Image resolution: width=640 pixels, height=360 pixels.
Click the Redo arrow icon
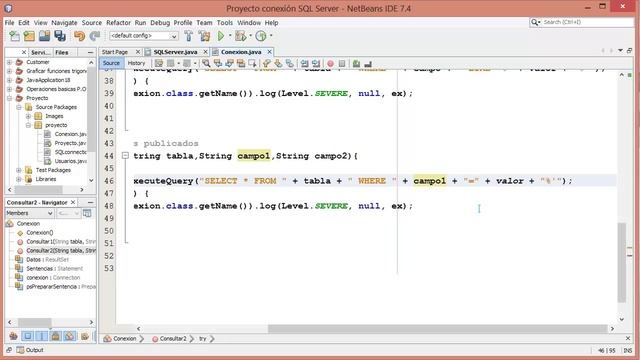[95, 36]
